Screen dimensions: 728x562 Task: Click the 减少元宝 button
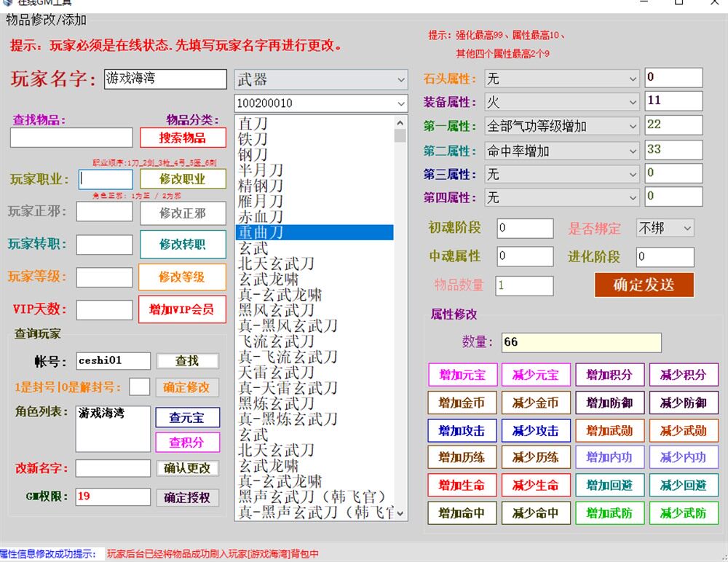pyautogui.click(x=536, y=375)
